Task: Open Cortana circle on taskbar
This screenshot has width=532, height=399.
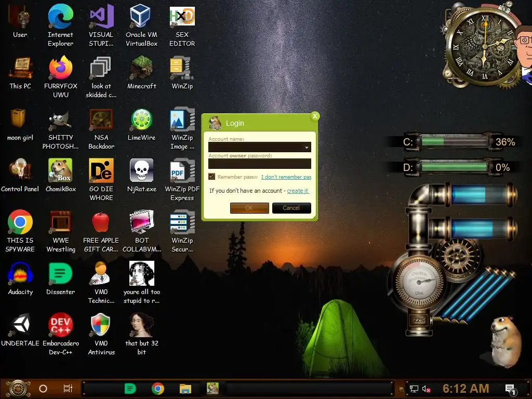Action: coord(43,389)
